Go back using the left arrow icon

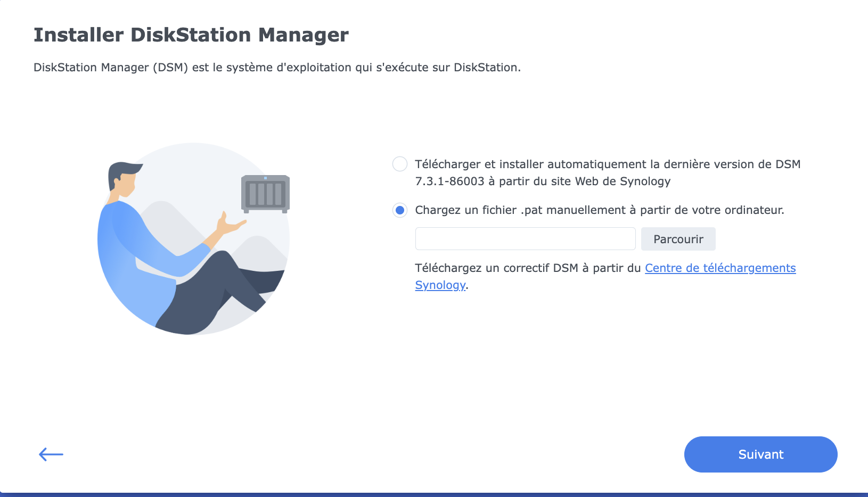click(x=51, y=454)
